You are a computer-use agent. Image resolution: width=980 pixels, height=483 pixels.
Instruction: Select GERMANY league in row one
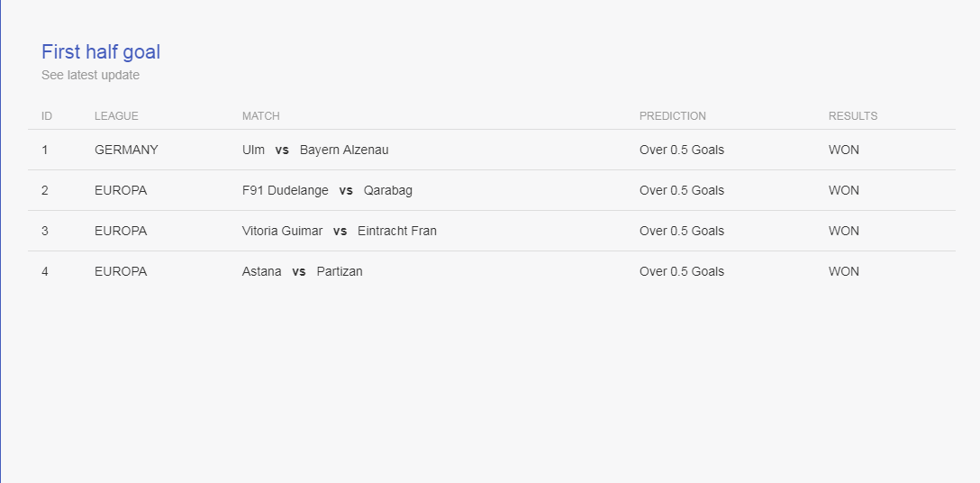click(x=126, y=150)
